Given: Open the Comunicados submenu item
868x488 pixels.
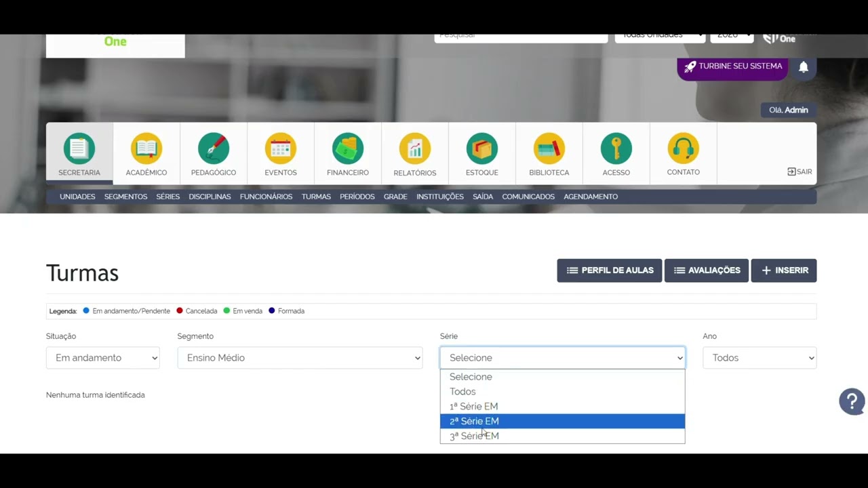Looking at the screenshot, I should [x=528, y=197].
